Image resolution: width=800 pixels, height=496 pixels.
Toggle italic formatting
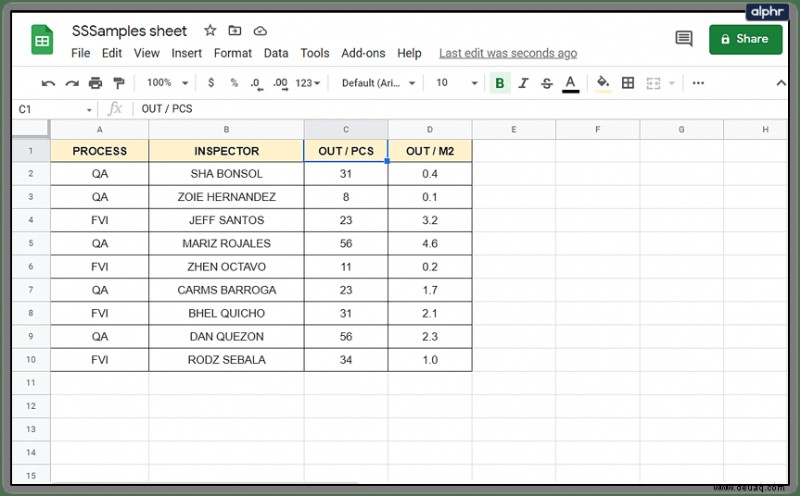[523, 83]
